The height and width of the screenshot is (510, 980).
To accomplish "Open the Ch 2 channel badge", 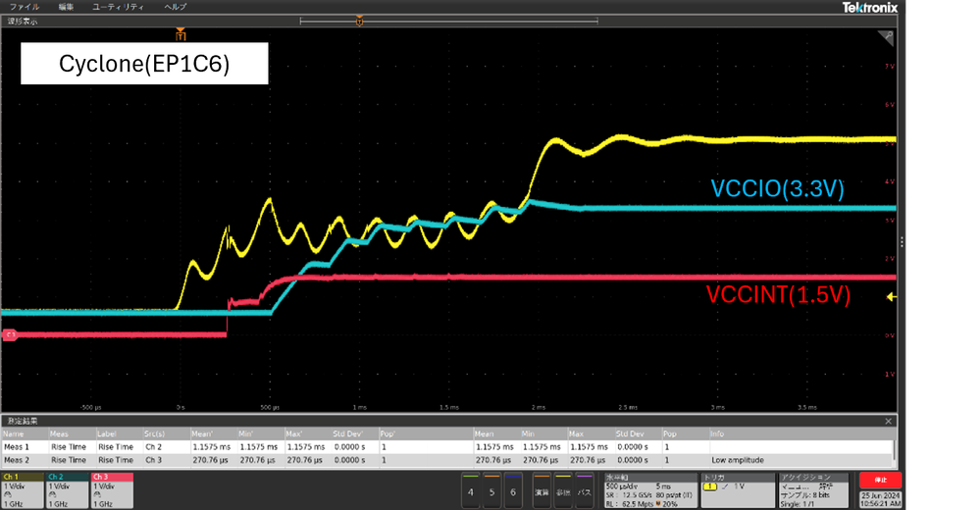I will (68, 490).
